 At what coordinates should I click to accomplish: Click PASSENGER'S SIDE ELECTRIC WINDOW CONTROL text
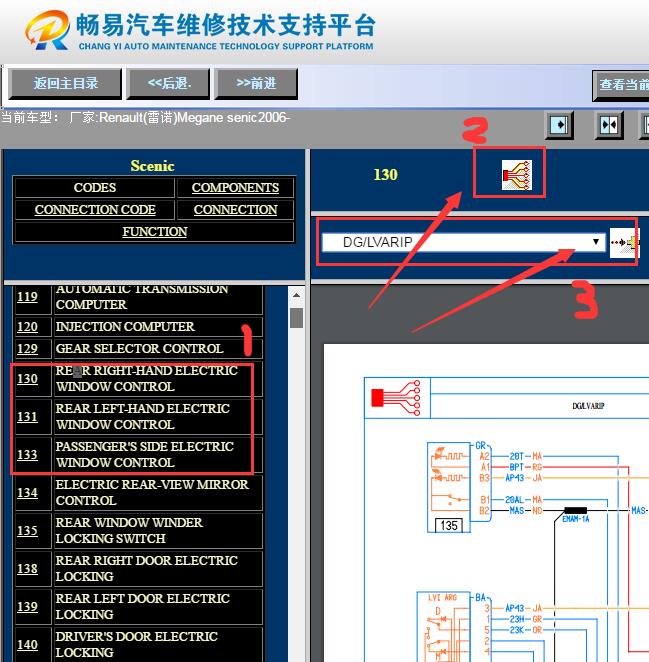[144, 455]
